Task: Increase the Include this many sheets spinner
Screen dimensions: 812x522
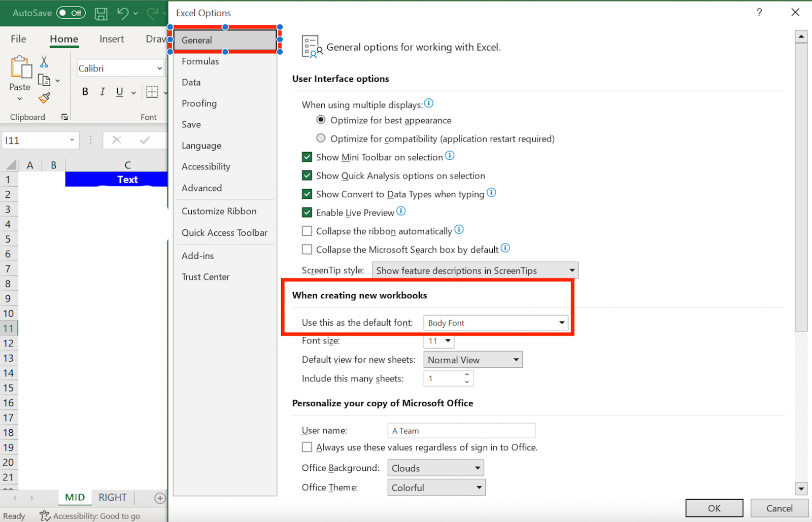Action: coord(467,375)
